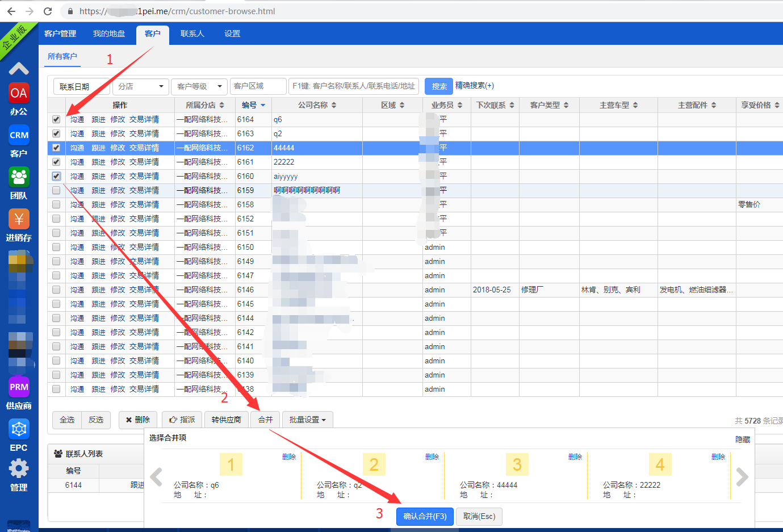Uncheck the checkbox for row 6163

[56, 133]
